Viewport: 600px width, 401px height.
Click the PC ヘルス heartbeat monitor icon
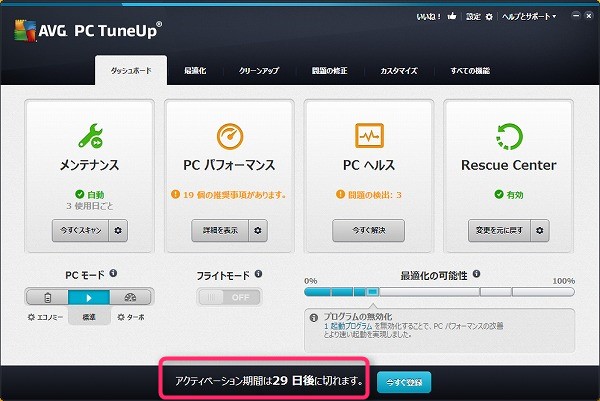pyautogui.click(x=369, y=135)
